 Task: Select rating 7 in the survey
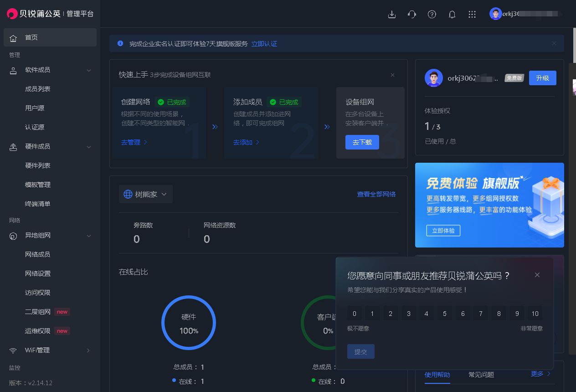[x=481, y=314]
